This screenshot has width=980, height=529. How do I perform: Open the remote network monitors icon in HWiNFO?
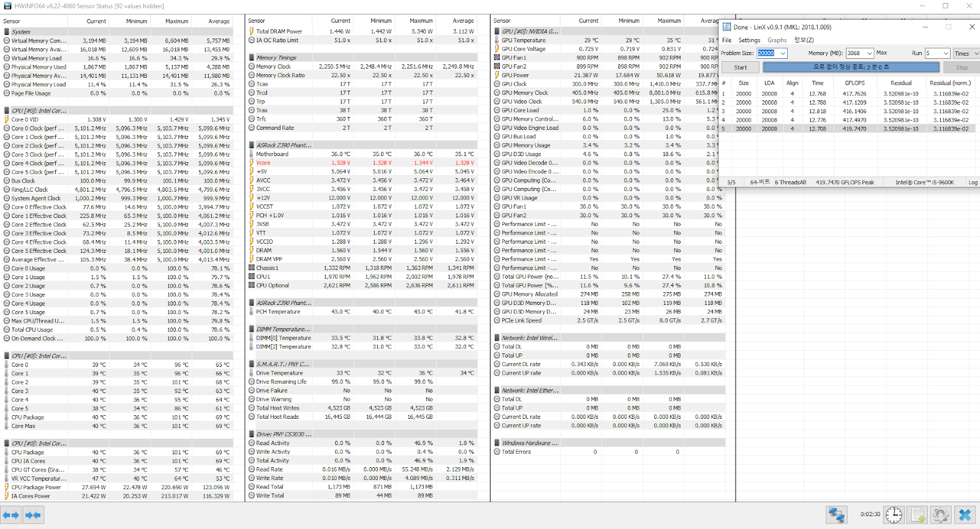point(836,515)
